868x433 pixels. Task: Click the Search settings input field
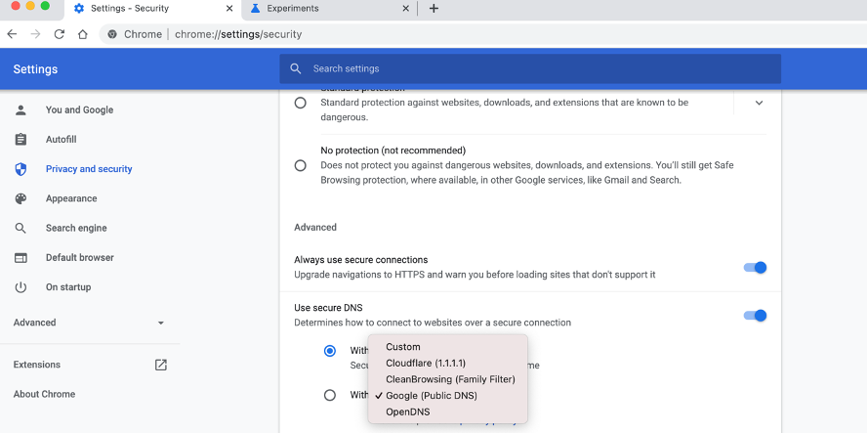(530, 68)
